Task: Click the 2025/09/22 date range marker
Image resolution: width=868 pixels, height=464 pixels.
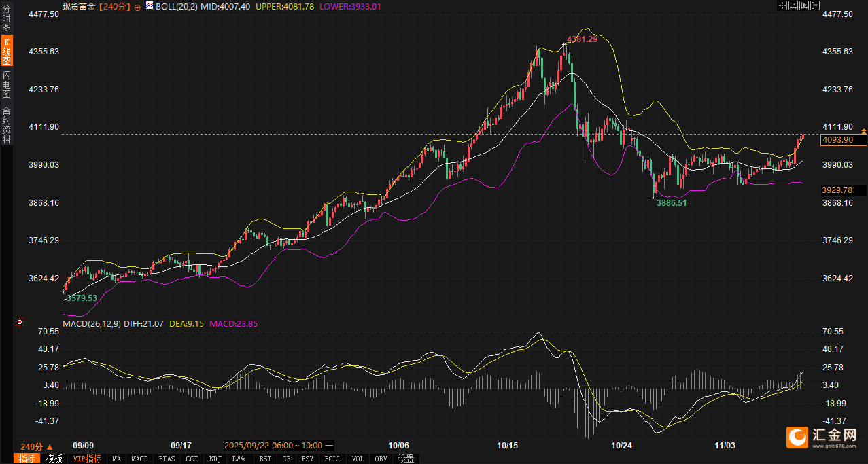Action: pyautogui.click(x=278, y=446)
